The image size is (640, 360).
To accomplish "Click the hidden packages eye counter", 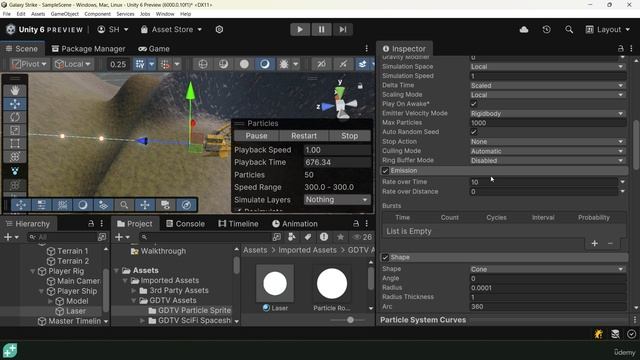I will click(362, 237).
